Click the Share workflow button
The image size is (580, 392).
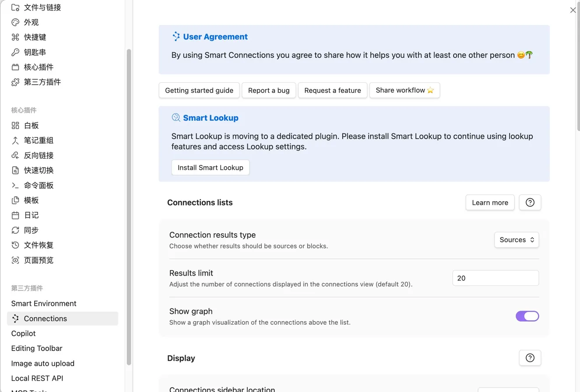(405, 90)
